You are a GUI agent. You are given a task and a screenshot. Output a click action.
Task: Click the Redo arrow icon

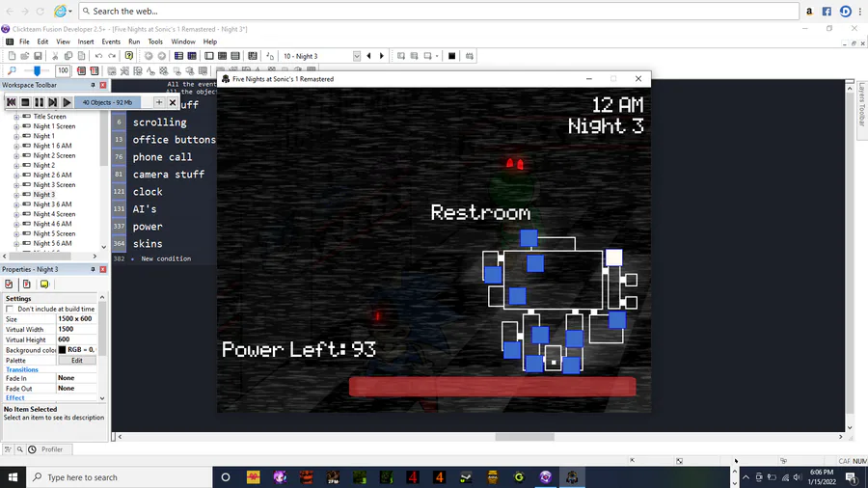[112, 56]
